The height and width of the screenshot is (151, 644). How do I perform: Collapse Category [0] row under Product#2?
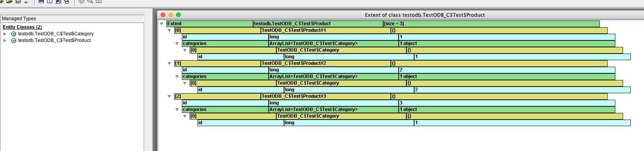(x=185, y=83)
